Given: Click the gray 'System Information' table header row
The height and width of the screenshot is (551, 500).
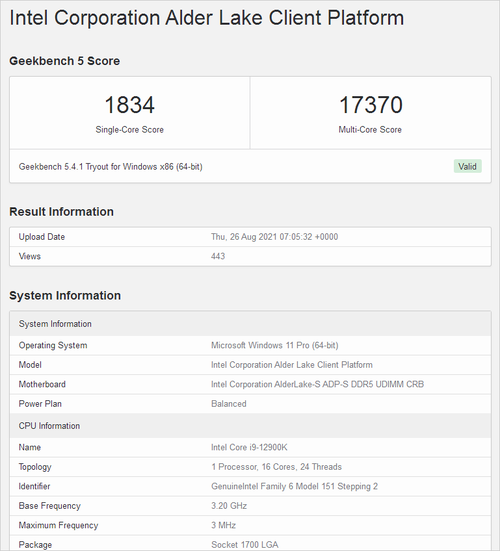Looking at the screenshot, I should pos(250,324).
